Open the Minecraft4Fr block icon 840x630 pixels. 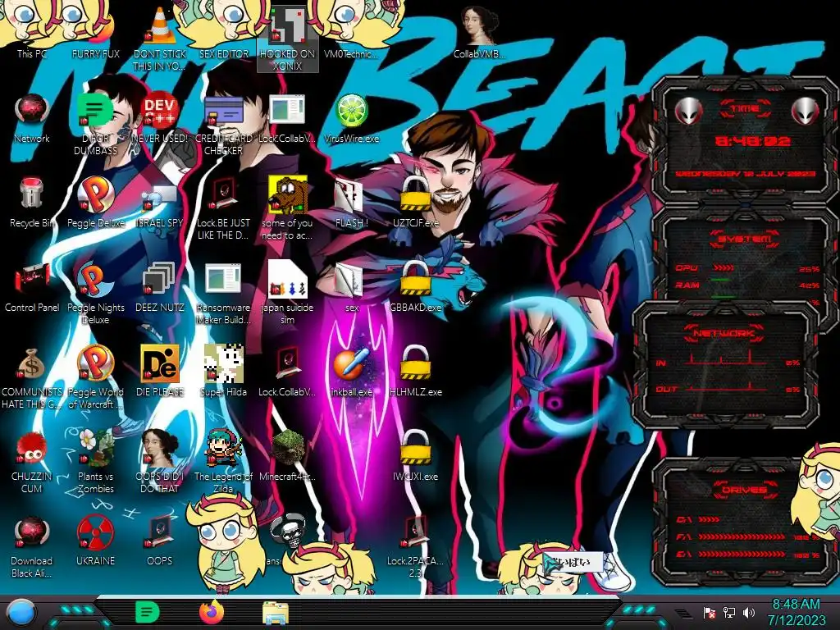288,456
